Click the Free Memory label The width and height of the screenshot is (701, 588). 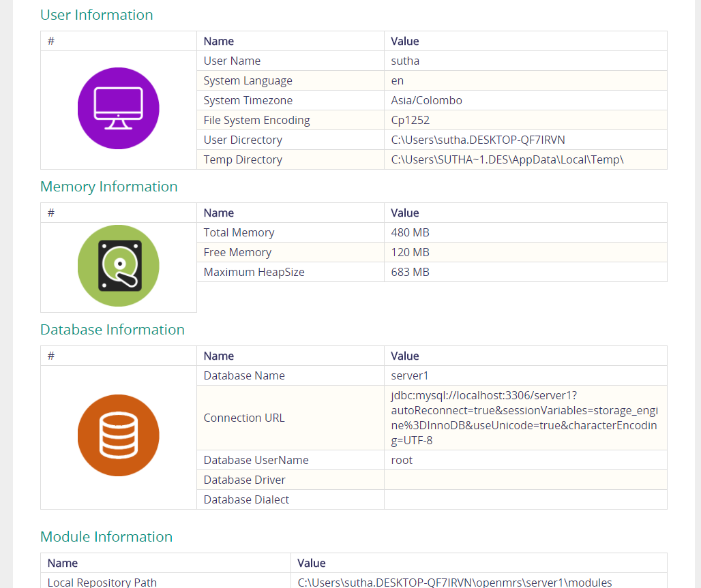click(x=237, y=253)
